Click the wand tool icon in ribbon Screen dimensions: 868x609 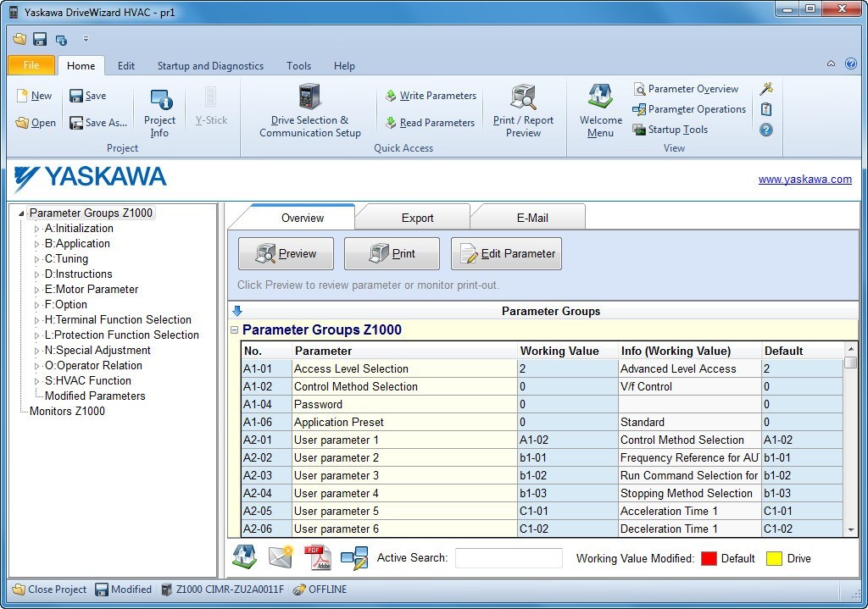(766, 88)
